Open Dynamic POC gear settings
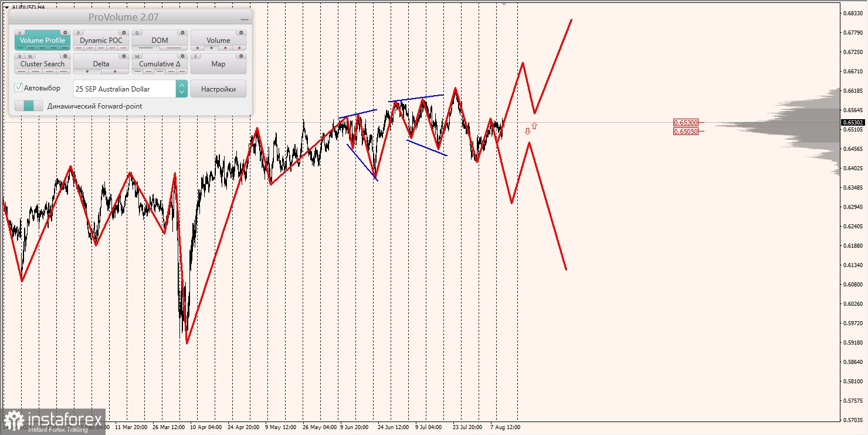This screenshot has height=435, width=868. click(124, 32)
